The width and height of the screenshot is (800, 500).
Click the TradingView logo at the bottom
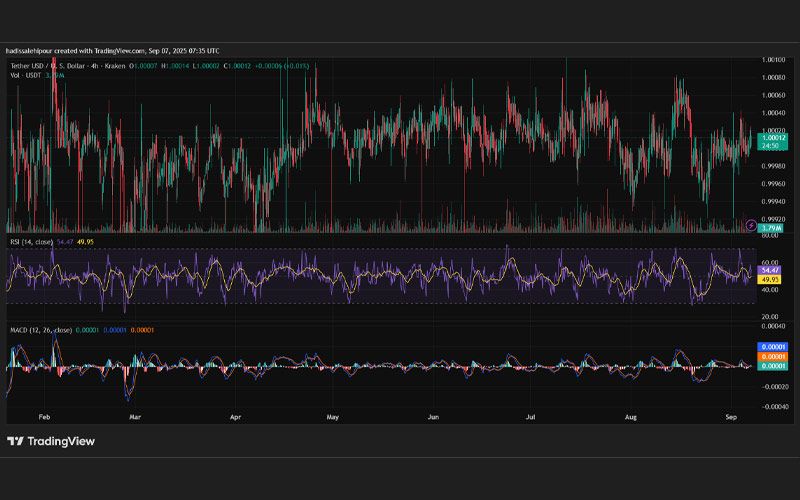pos(51,441)
